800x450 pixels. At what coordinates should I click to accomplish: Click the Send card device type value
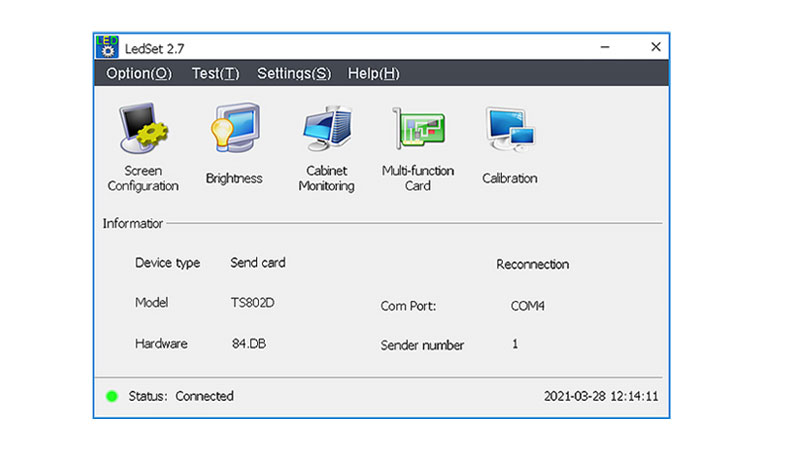point(258,263)
